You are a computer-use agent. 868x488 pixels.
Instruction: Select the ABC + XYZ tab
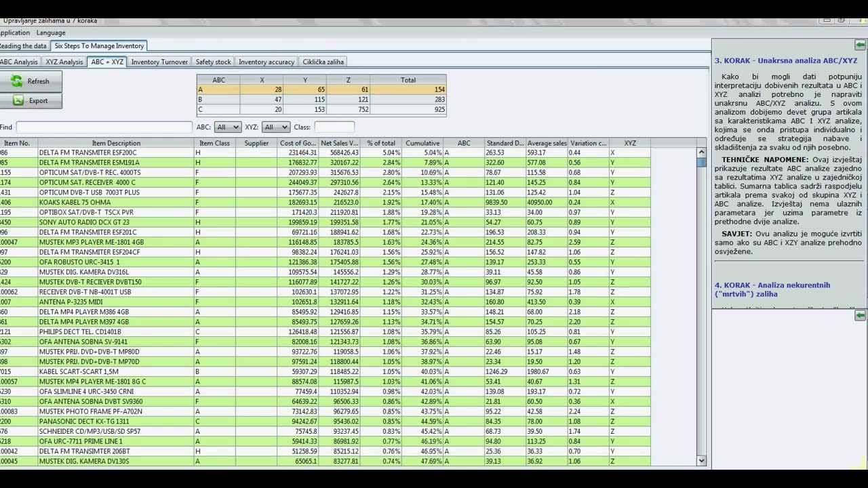[x=107, y=62]
